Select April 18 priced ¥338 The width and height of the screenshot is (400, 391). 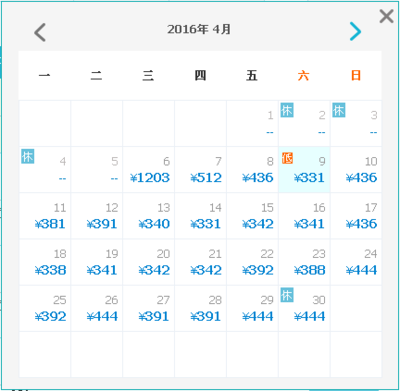click(x=45, y=262)
